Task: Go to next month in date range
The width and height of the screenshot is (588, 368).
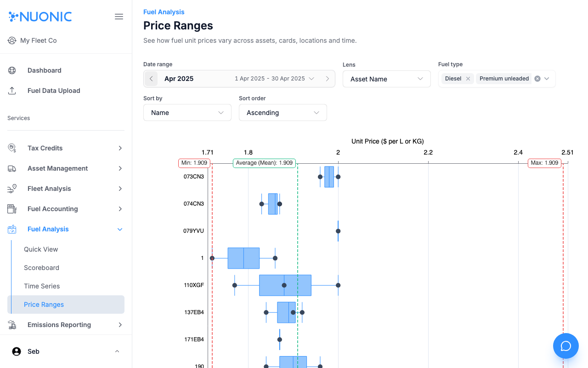Action: (x=328, y=79)
